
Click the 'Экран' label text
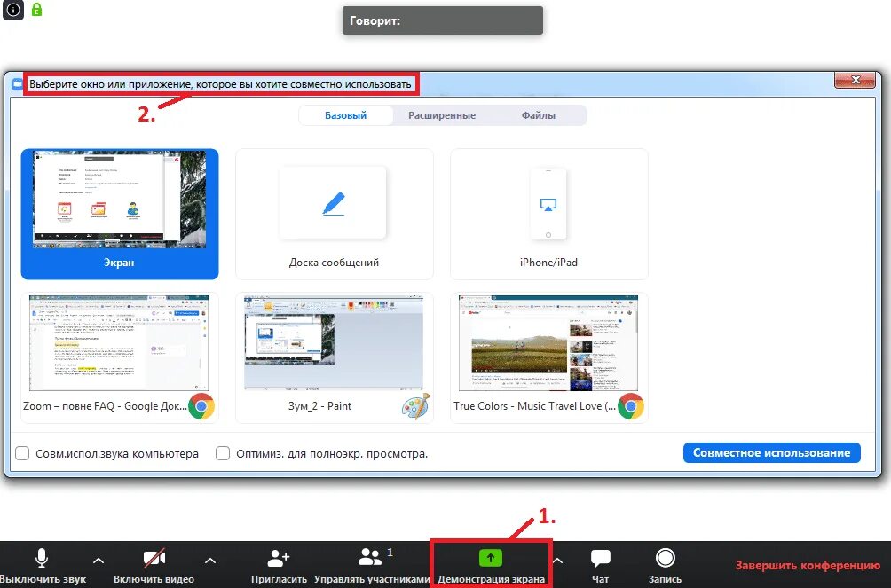(x=119, y=263)
